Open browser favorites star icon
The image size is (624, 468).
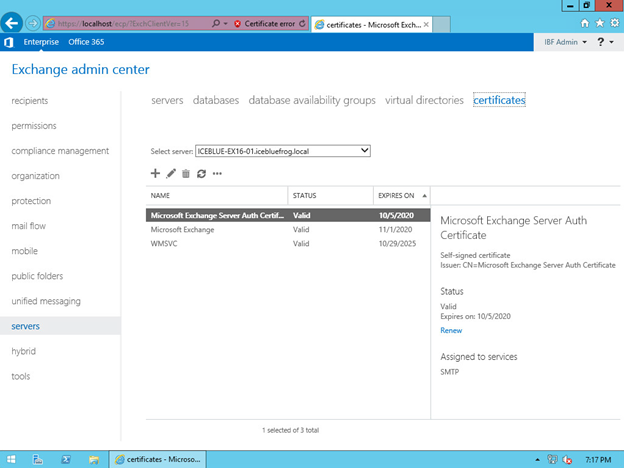(x=599, y=23)
